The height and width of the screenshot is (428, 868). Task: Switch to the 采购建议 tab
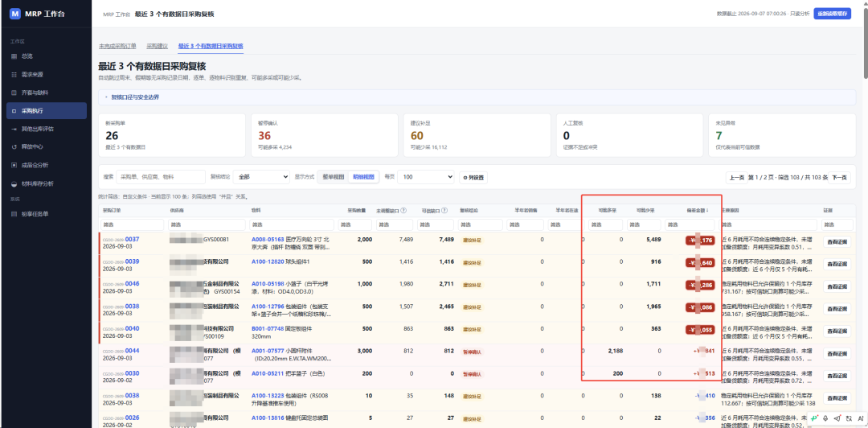(x=158, y=46)
